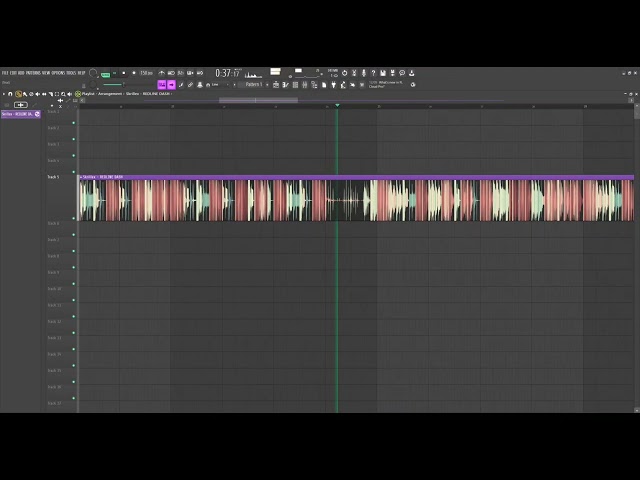
Task: Click the record transport button
Action: 133,73
